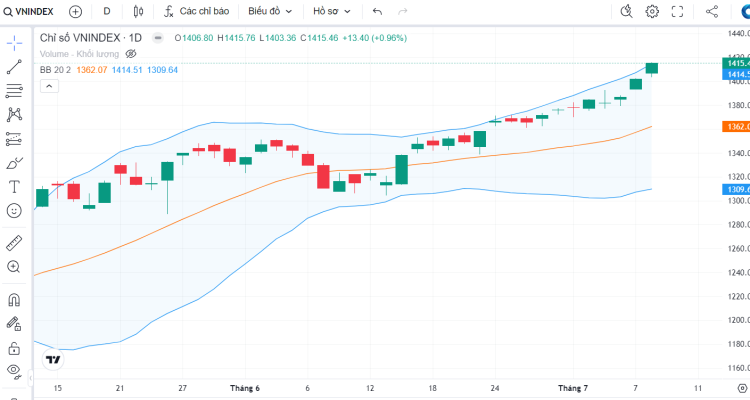Expand the Biểu đồ dropdown
Image resolution: width=750 pixels, height=400 pixels.
(270, 11)
